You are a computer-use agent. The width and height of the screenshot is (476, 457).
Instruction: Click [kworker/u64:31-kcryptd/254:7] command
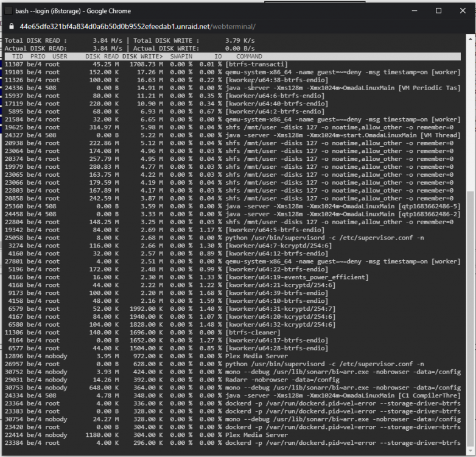(281, 309)
